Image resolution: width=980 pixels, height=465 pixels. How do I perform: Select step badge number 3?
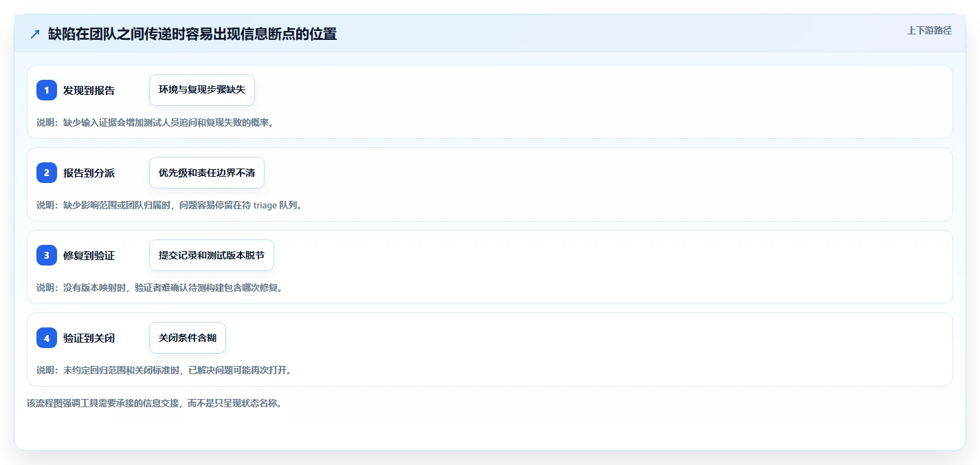(x=47, y=255)
